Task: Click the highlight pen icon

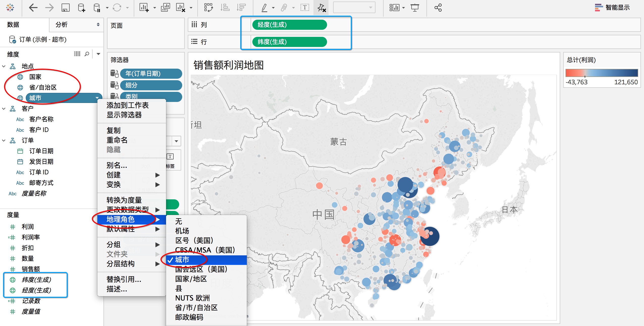Action: [264, 8]
